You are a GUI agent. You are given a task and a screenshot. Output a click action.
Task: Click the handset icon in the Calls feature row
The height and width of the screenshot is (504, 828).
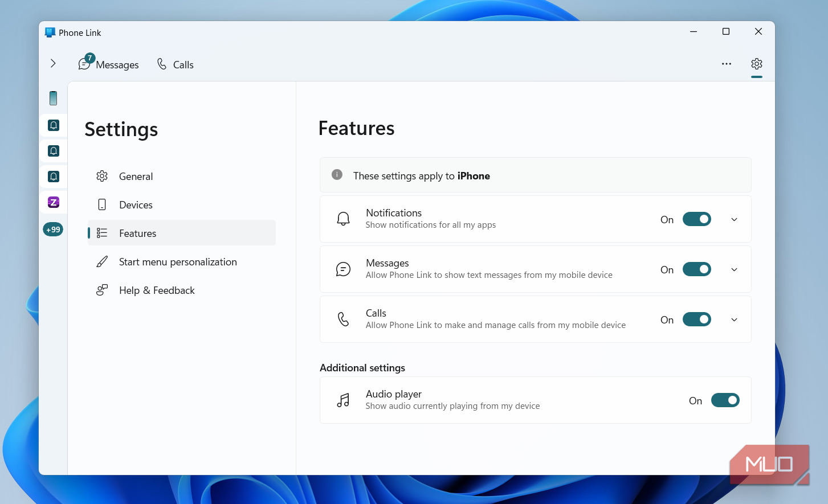tap(343, 319)
